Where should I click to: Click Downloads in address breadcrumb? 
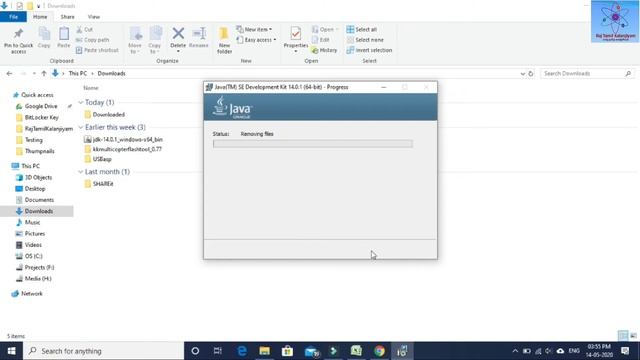click(111, 73)
